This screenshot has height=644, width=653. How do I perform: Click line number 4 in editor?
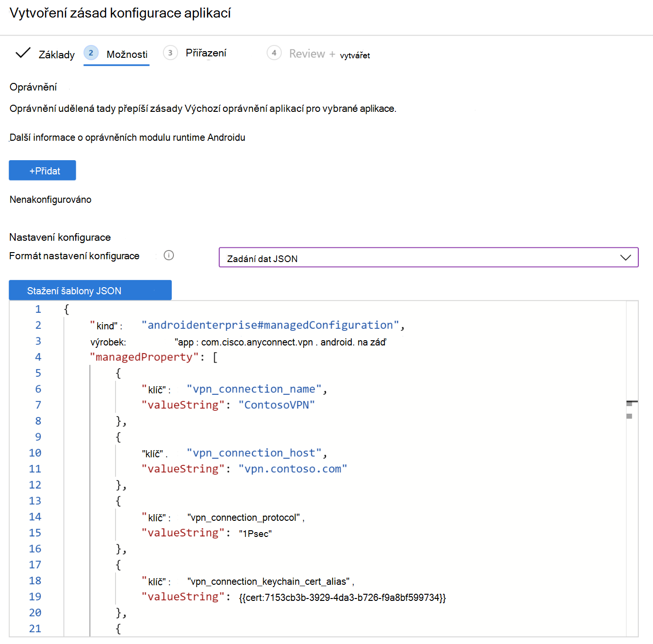[38, 357]
